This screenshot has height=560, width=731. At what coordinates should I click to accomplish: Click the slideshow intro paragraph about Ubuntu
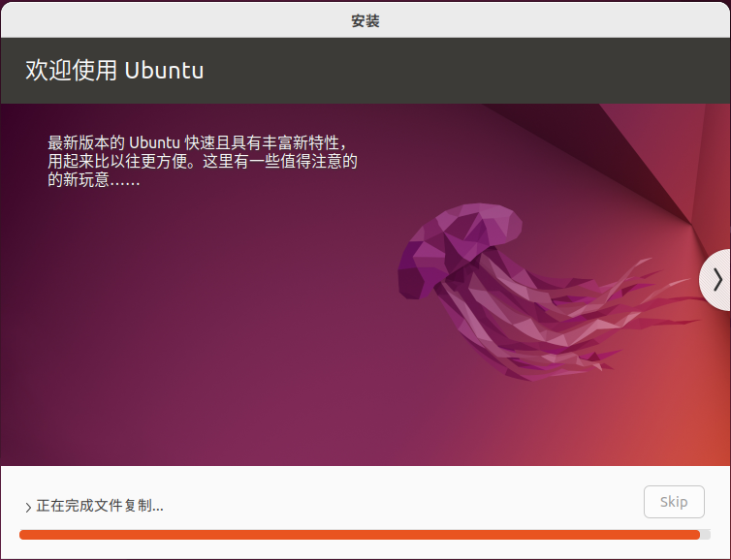coord(203,161)
